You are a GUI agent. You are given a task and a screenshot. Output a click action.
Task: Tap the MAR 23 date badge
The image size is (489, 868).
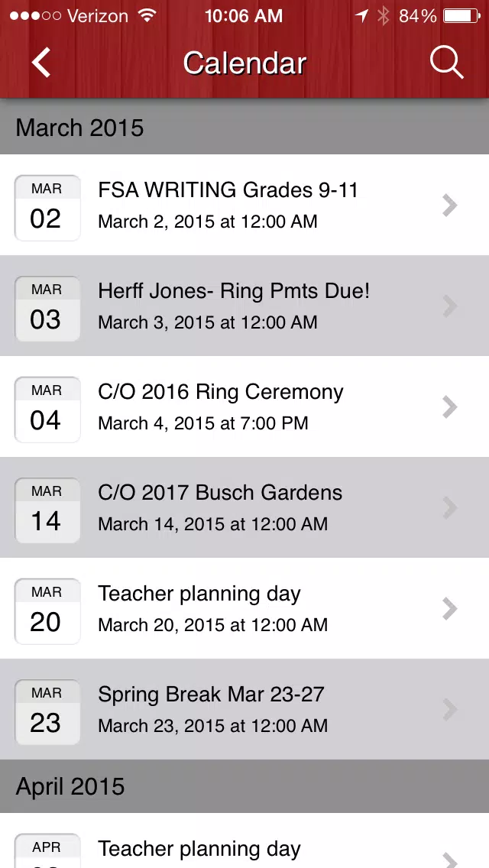pyautogui.click(x=47, y=712)
